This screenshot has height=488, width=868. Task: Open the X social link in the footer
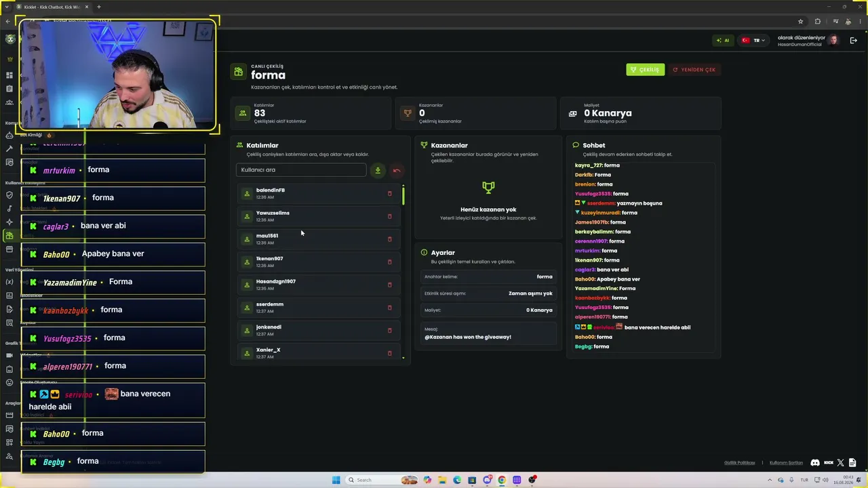point(841,463)
